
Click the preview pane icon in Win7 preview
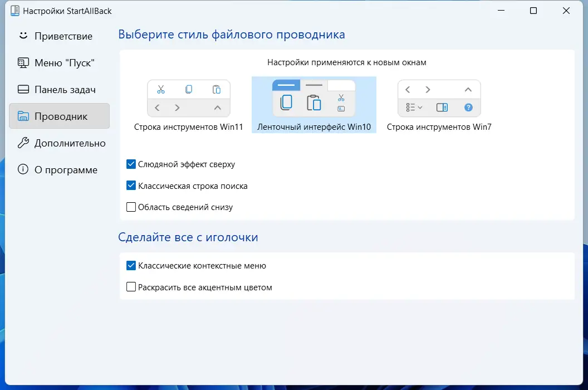(440, 108)
